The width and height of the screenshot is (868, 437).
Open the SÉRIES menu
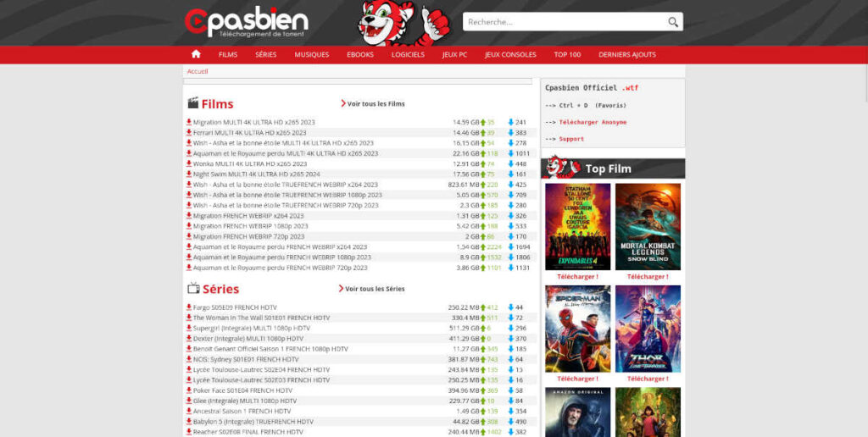(265, 55)
